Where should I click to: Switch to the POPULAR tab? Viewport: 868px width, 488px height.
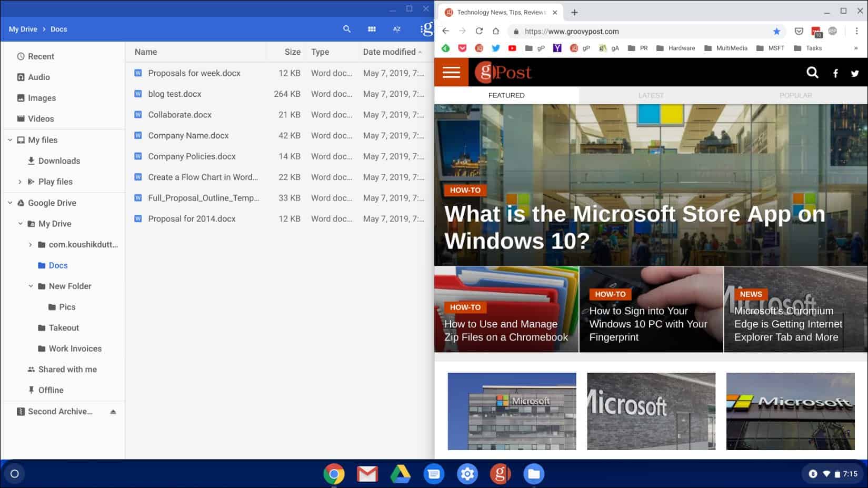coord(795,95)
